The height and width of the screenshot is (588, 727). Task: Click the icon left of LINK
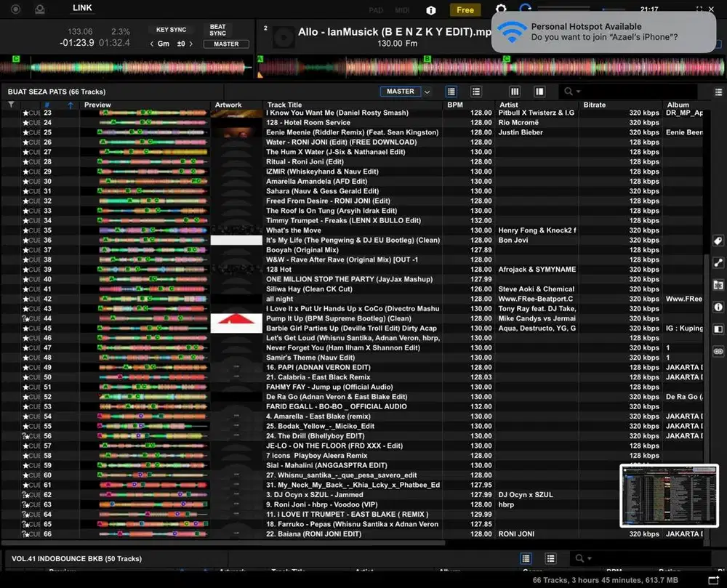click(40, 9)
